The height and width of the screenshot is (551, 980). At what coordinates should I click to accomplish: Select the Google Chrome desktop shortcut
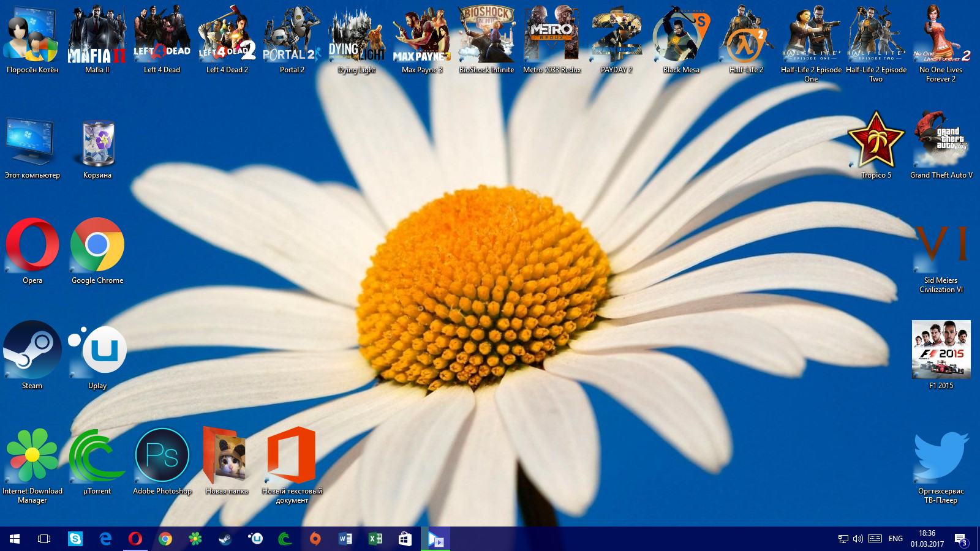[97, 250]
